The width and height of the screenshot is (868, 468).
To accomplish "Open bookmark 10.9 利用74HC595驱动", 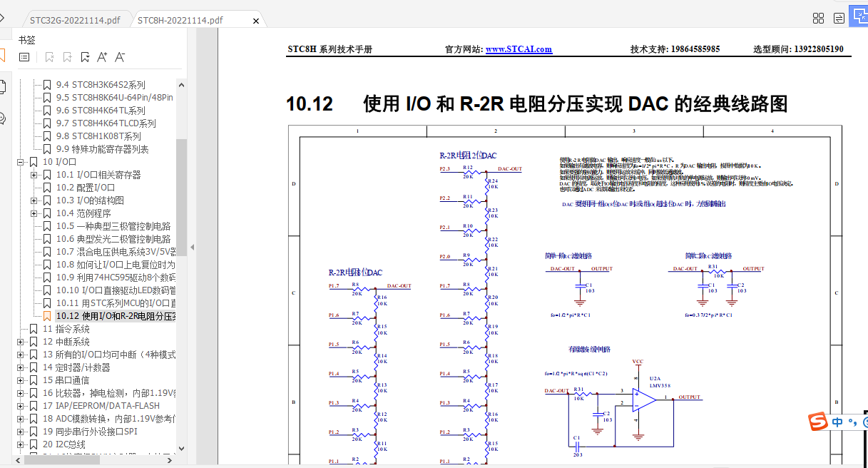I will click(116, 278).
